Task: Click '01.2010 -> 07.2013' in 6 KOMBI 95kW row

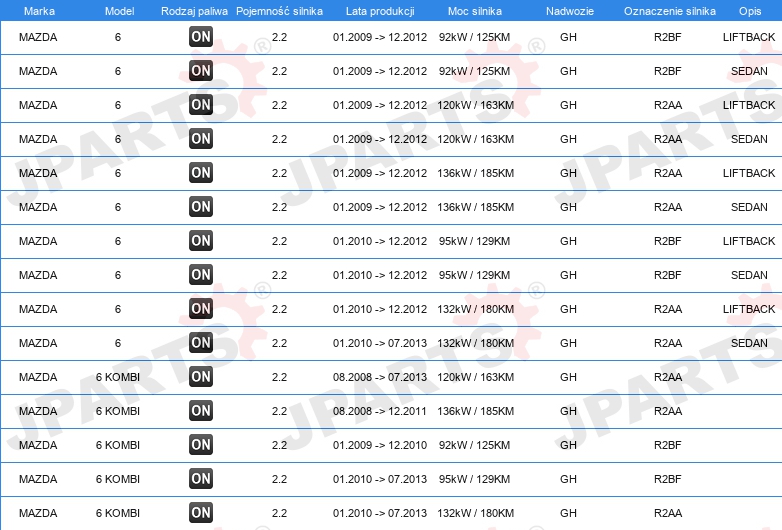Action: coord(380,479)
